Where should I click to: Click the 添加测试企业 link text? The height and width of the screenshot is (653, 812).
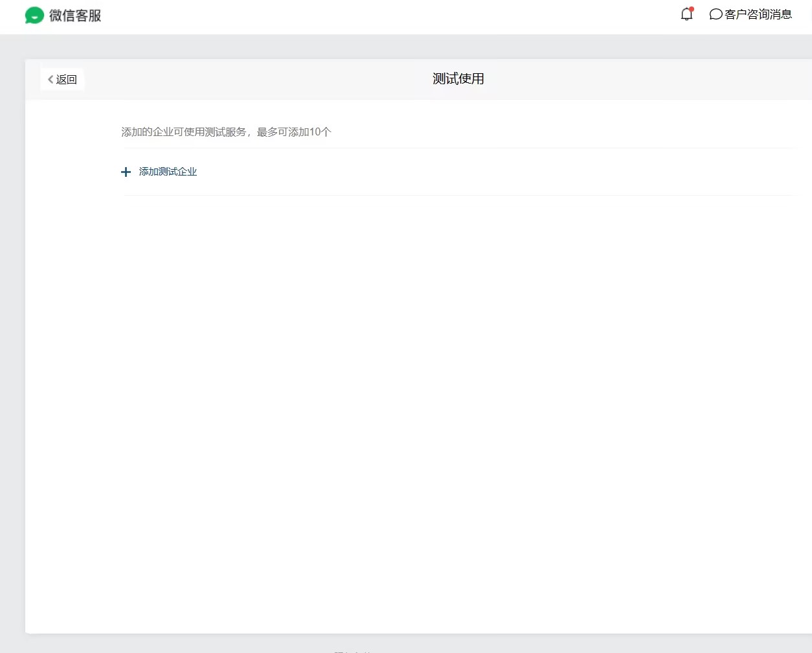[x=168, y=172]
